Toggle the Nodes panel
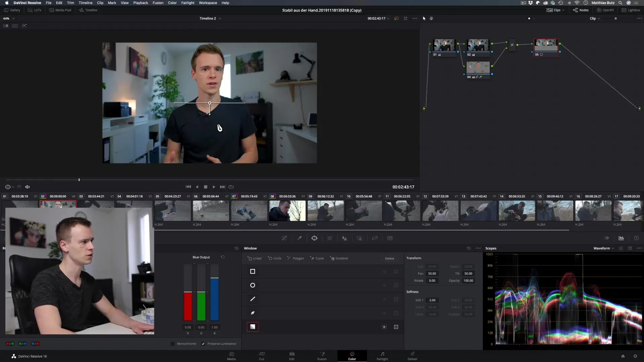Screen dimensions: 644x362 [581, 10]
